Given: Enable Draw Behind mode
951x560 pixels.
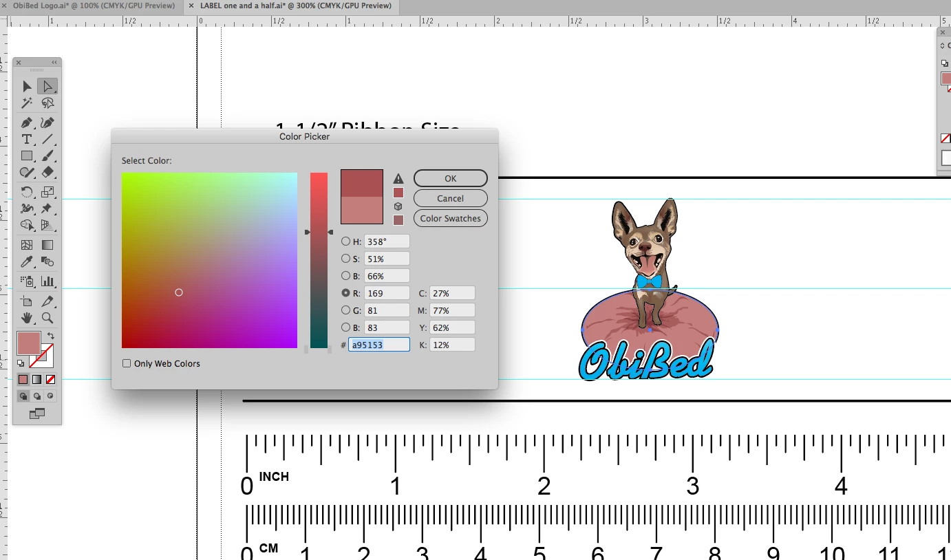Looking at the screenshot, I should tap(36, 396).
